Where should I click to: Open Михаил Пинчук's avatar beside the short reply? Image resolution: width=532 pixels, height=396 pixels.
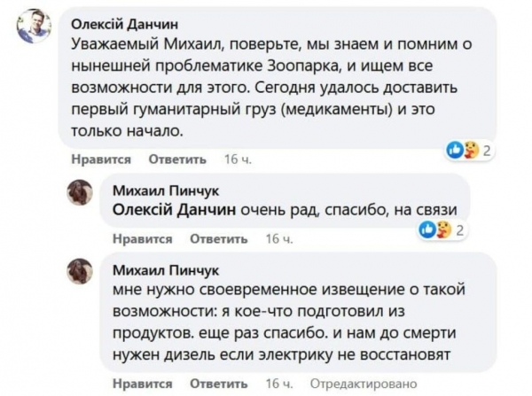pyautogui.click(x=82, y=194)
